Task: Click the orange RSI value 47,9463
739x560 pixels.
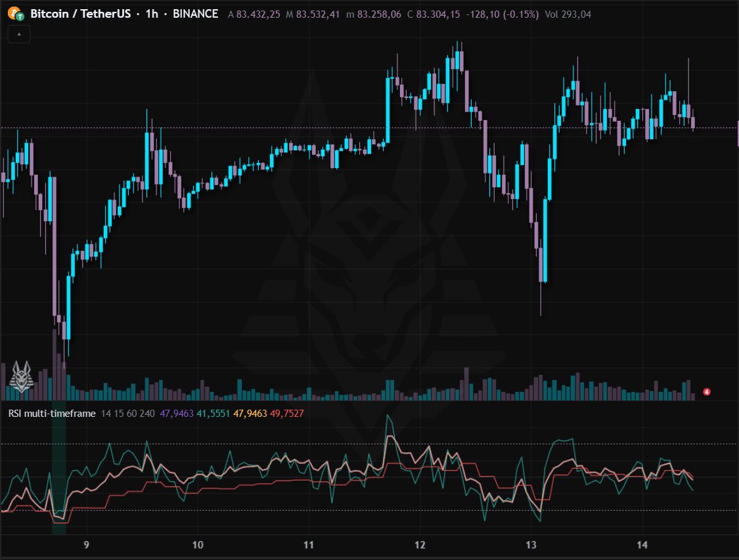Action: 250,414
